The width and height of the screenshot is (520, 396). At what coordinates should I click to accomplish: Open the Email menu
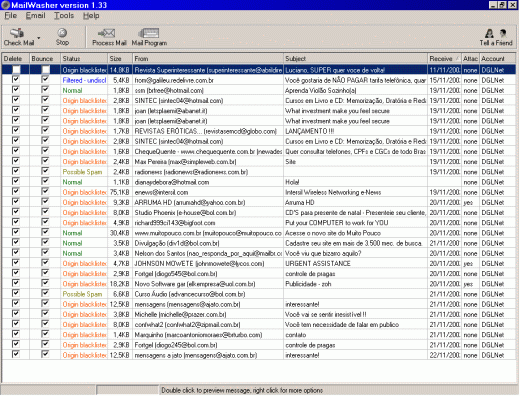tap(35, 16)
